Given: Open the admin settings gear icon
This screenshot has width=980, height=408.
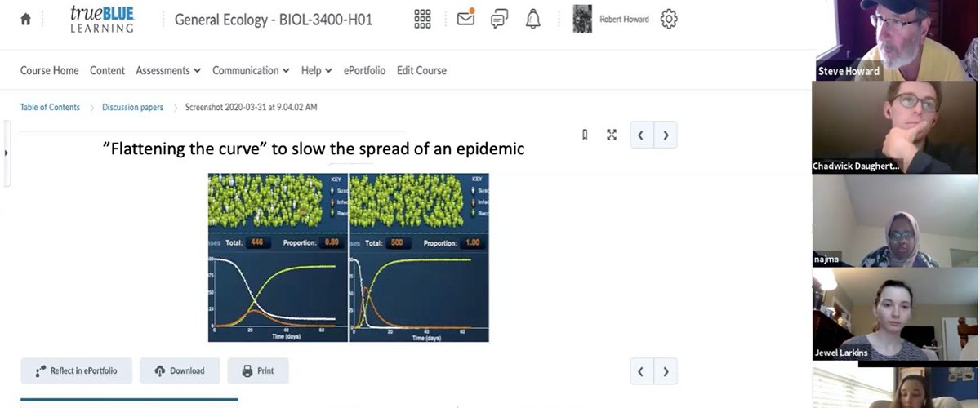Looking at the screenshot, I should click(x=669, y=19).
